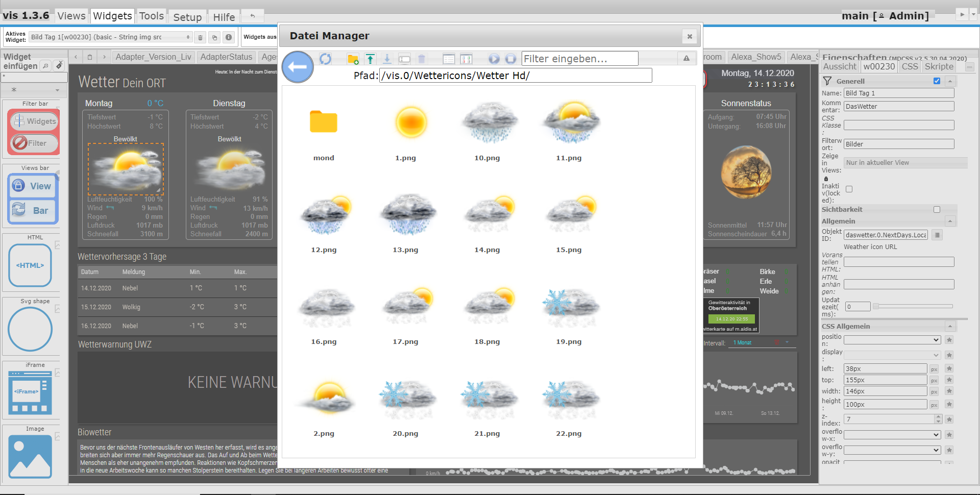The width and height of the screenshot is (980, 495).
Task: Click the play icon in Datei Manager toolbar
Action: point(494,59)
